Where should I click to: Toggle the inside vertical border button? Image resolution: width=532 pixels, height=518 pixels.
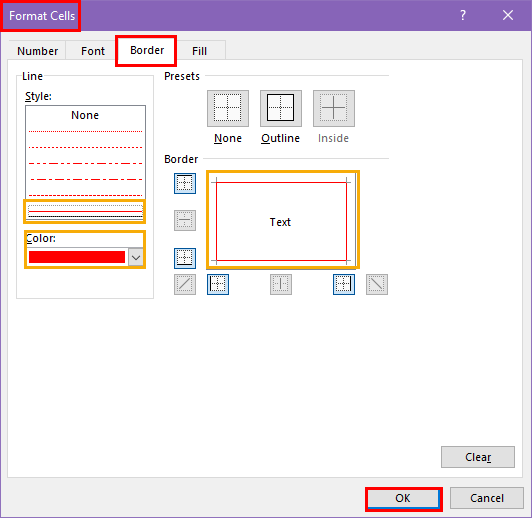[281, 284]
